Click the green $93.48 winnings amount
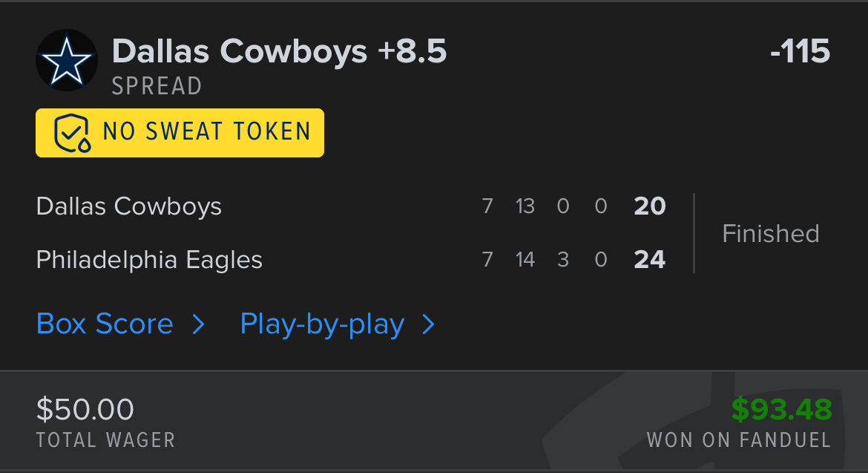Image resolution: width=868 pixels, height=473 pixels. tap(781, 409)
